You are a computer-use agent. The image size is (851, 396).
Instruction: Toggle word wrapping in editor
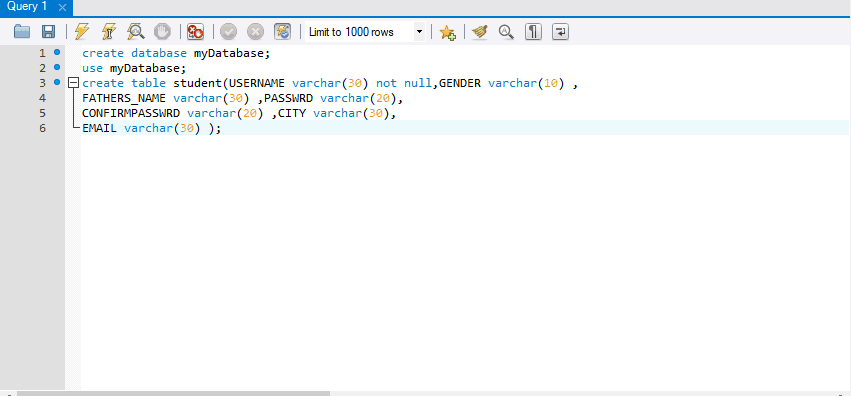tap(560, 31)
